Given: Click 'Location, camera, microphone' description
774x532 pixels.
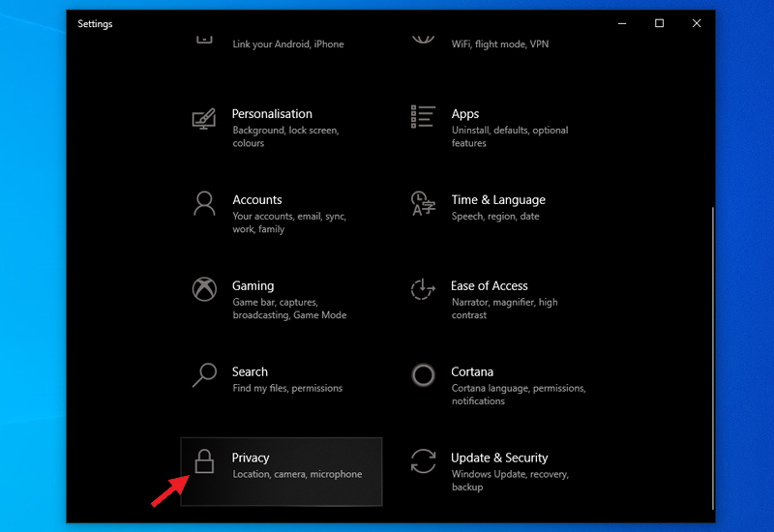Looking at the screenshot, I should point(297,474).
